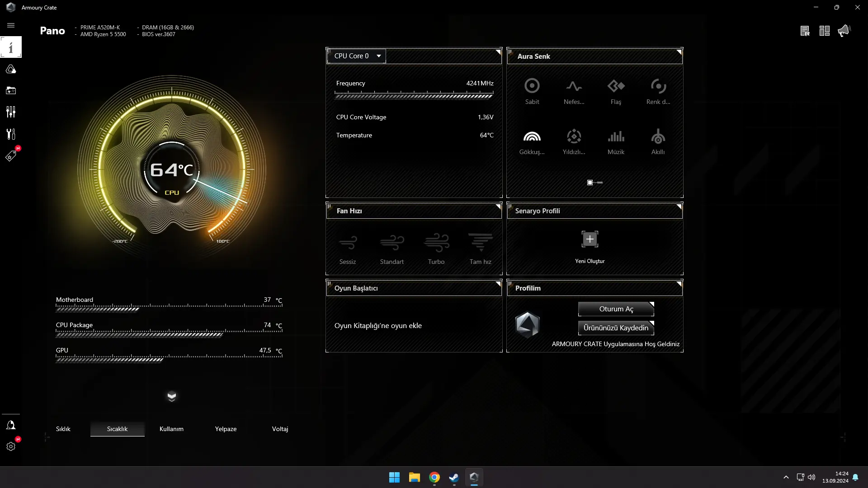Expand the CPU Core panel corner arrow
This screenshot has width=868, height=488.
[x=498, y=52]
